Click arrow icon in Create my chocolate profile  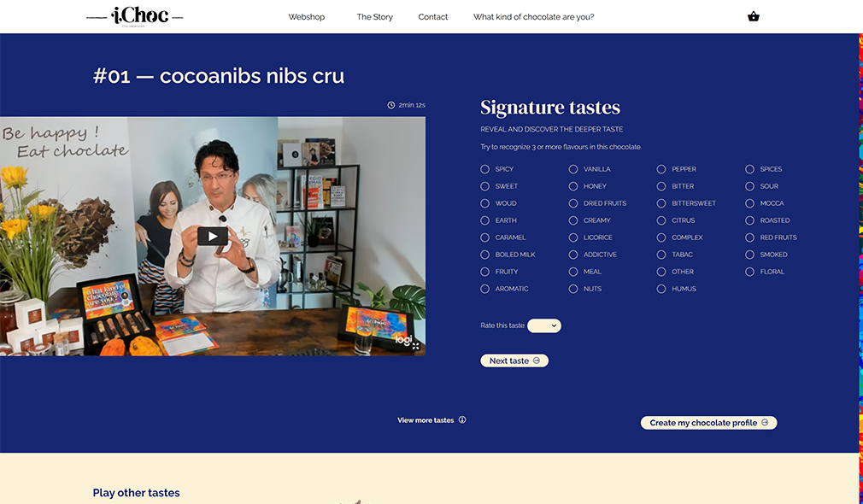(765, 423)
